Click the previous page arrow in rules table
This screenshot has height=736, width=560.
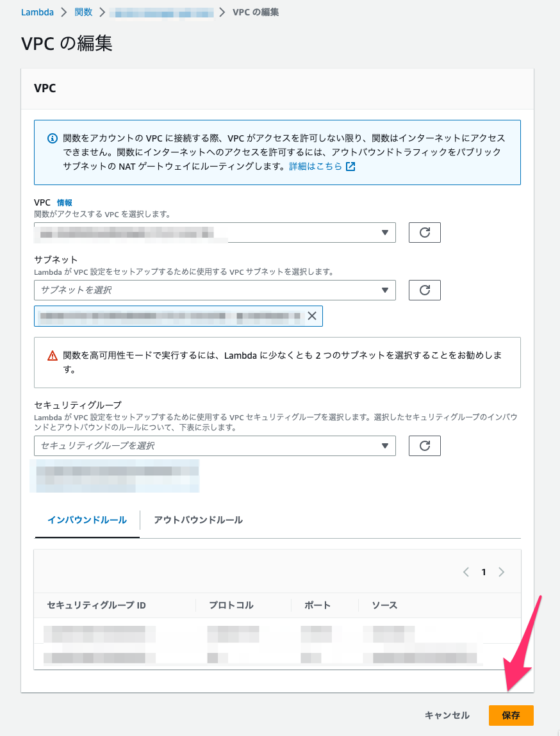coord(466,571)
